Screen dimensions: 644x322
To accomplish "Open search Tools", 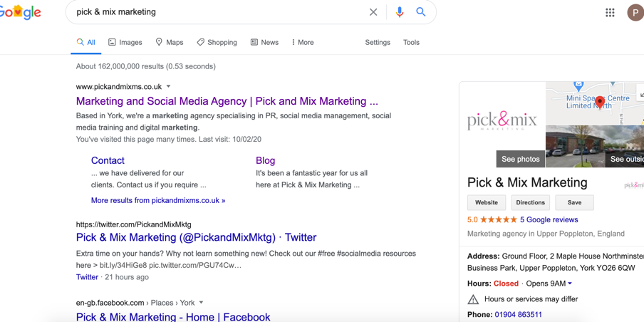I will coord(411,42).
